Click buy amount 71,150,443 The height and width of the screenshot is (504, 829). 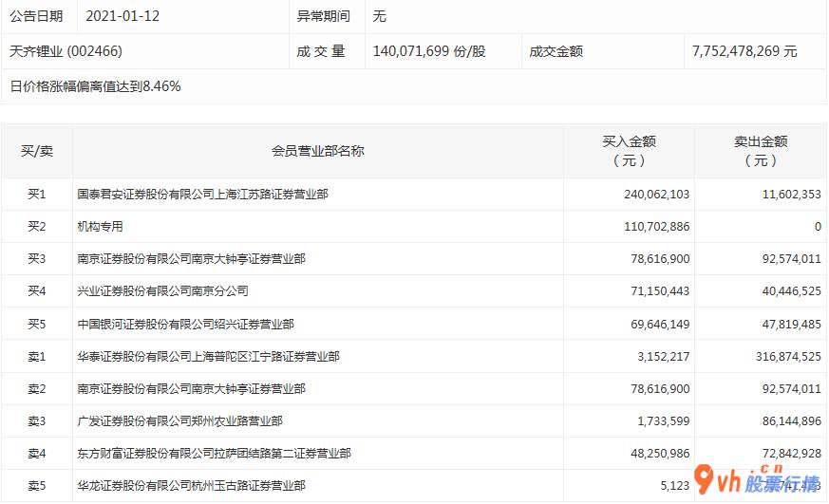tap(660, 291)
